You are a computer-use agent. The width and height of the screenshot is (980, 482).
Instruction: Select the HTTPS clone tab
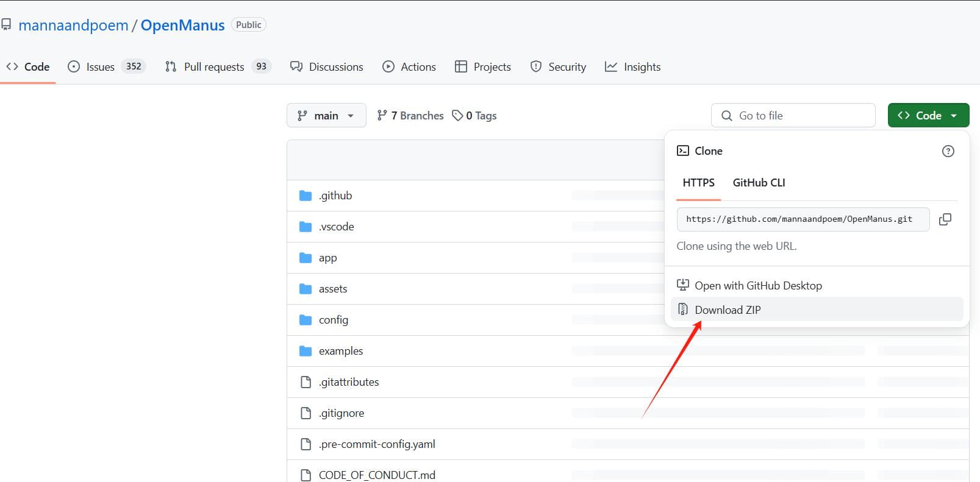(x=698, y=182)
